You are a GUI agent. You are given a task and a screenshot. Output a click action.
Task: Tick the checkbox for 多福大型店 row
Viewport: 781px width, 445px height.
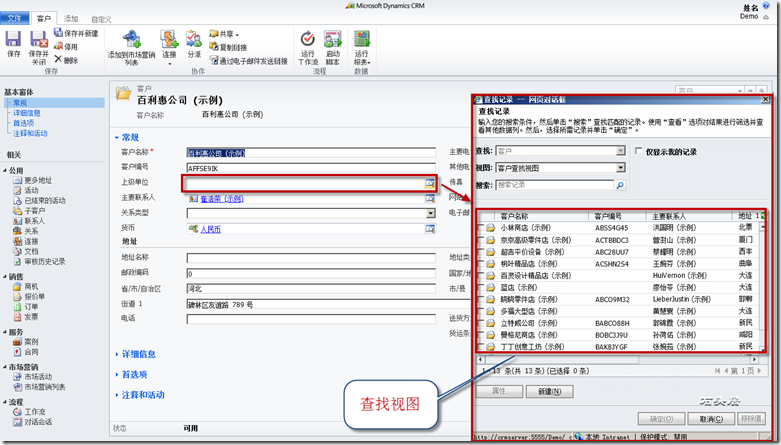pos(481,311)
